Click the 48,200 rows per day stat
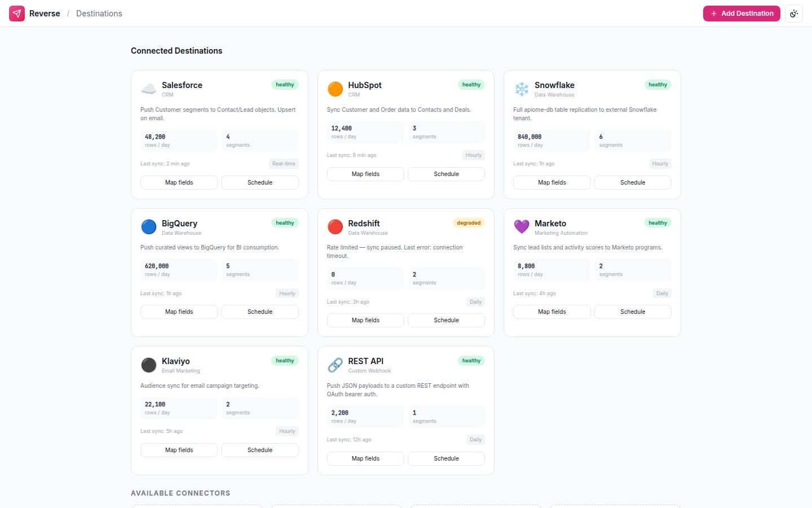The width and height of the screenshot is (812, 508). coord(179,141)
